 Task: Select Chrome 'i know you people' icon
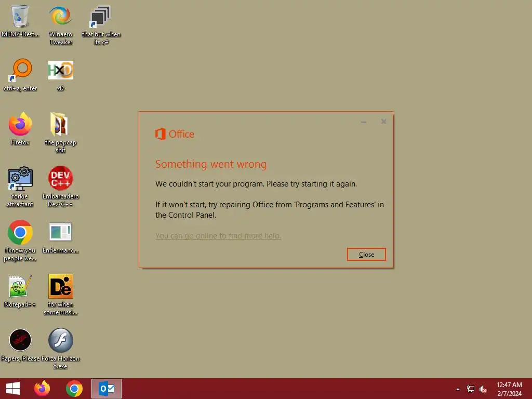click(x=20, y=241)
